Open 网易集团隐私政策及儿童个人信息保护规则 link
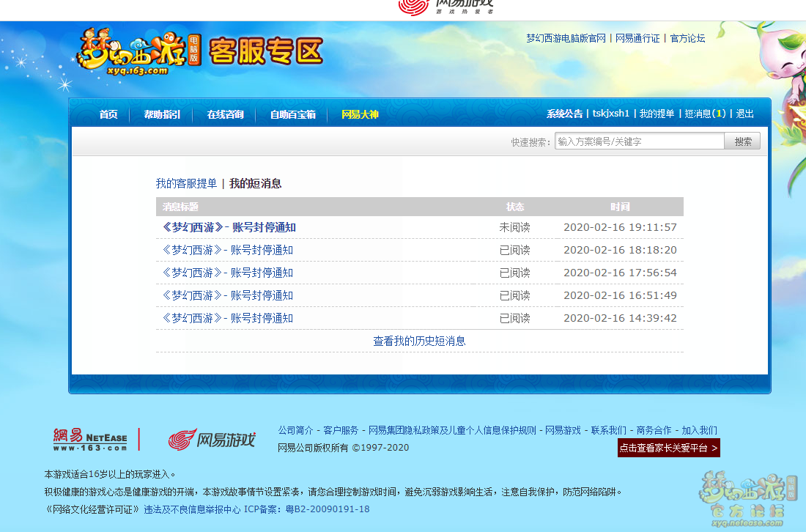The width and height of the screenshot is (806, 532). click(452, 430)
